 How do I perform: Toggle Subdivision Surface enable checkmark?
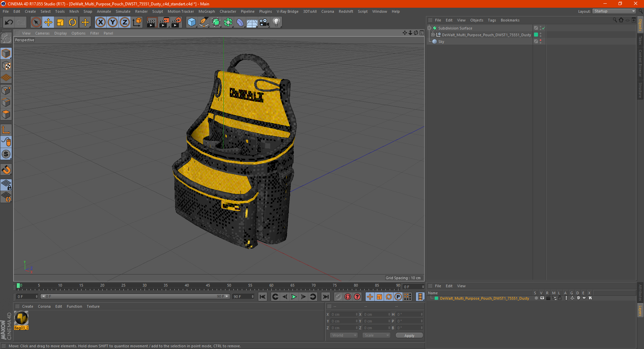544,28
